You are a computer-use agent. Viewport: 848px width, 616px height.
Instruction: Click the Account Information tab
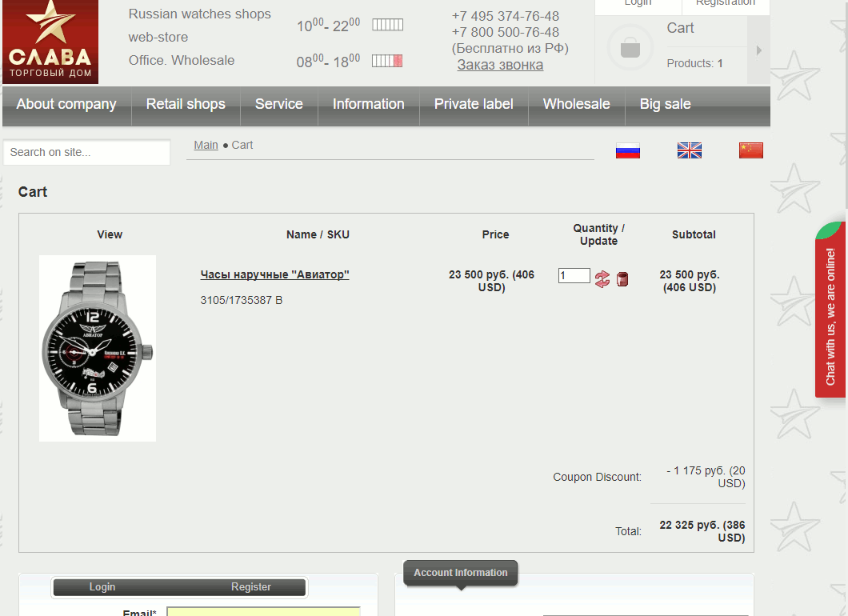[x=461, y=573]
